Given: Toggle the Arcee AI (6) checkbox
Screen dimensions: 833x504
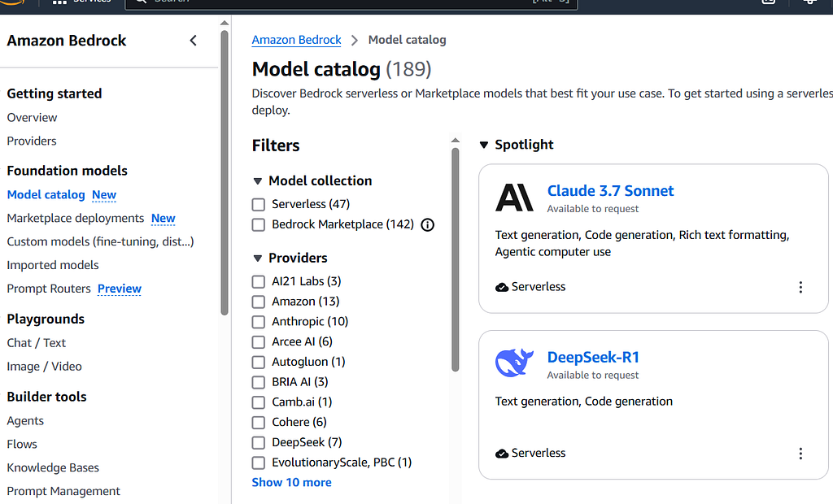Looking at the screenshot, I should click(x=259, y=342).
